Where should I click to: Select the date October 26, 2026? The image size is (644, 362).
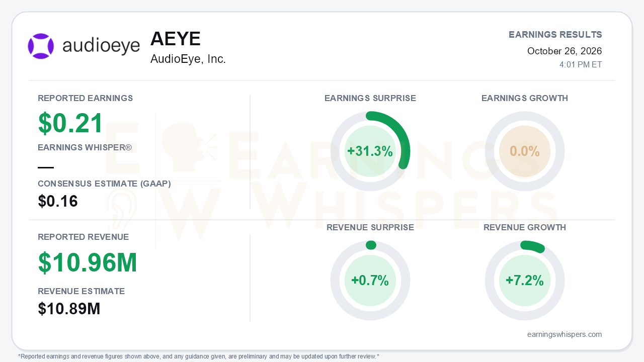pyautogui.click(x=565, y=51)
